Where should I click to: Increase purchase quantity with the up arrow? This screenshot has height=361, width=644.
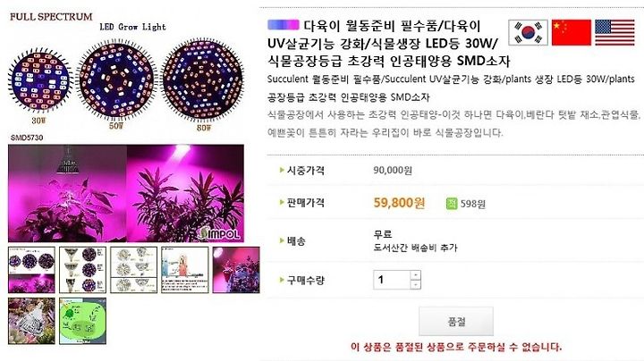pos(416,275)
